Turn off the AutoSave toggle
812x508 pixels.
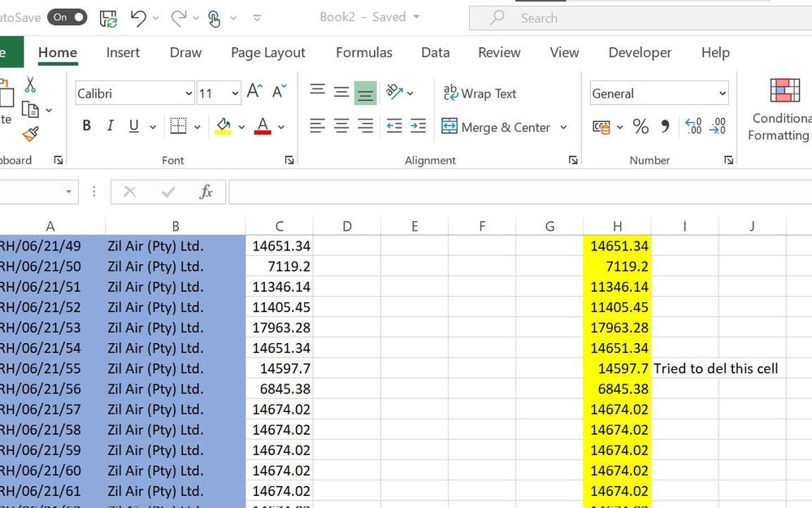pos(67,17)
